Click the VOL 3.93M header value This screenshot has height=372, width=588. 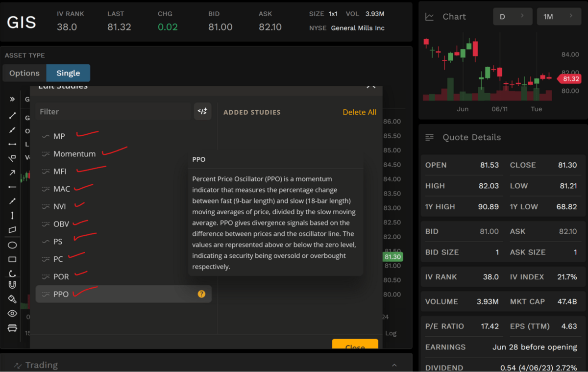coord(375,14)
